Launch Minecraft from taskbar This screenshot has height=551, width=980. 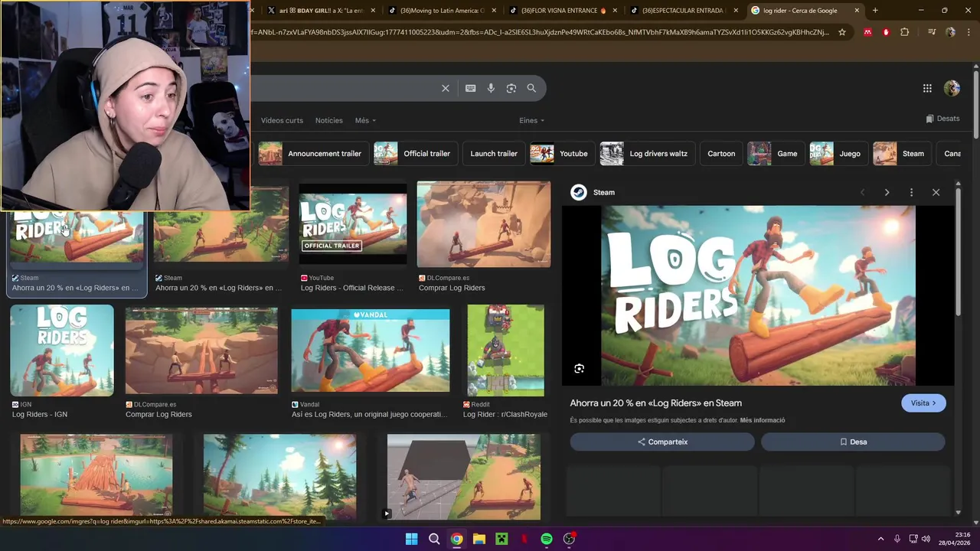pyautogui.click(x=501, y=539)
